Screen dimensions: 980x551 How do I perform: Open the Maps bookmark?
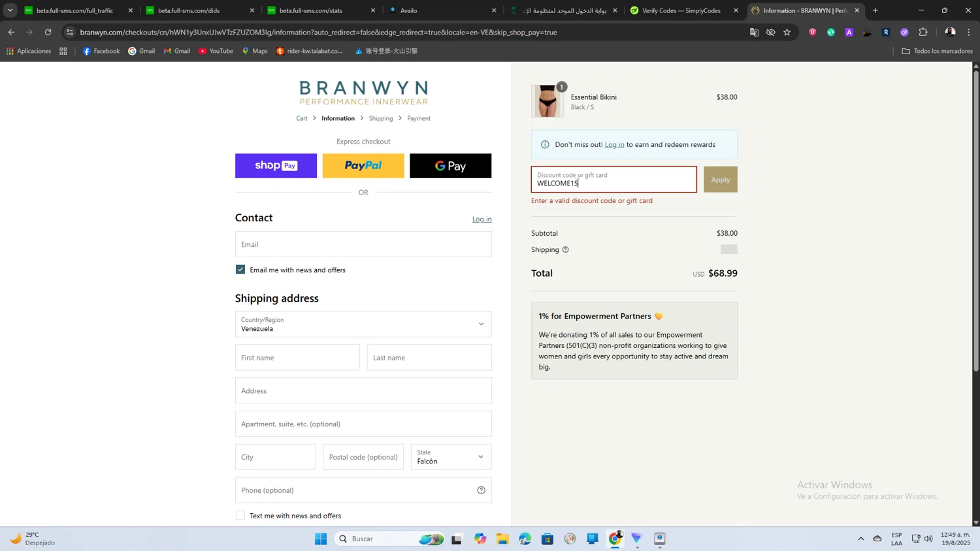click(x=255, y=51)
